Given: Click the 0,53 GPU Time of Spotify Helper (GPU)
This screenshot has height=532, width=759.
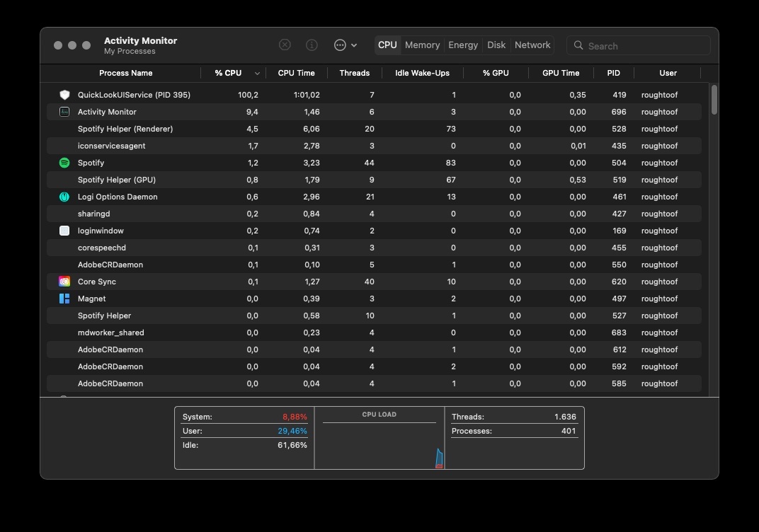Looking at the screenshot, I should tap(578, 180).
